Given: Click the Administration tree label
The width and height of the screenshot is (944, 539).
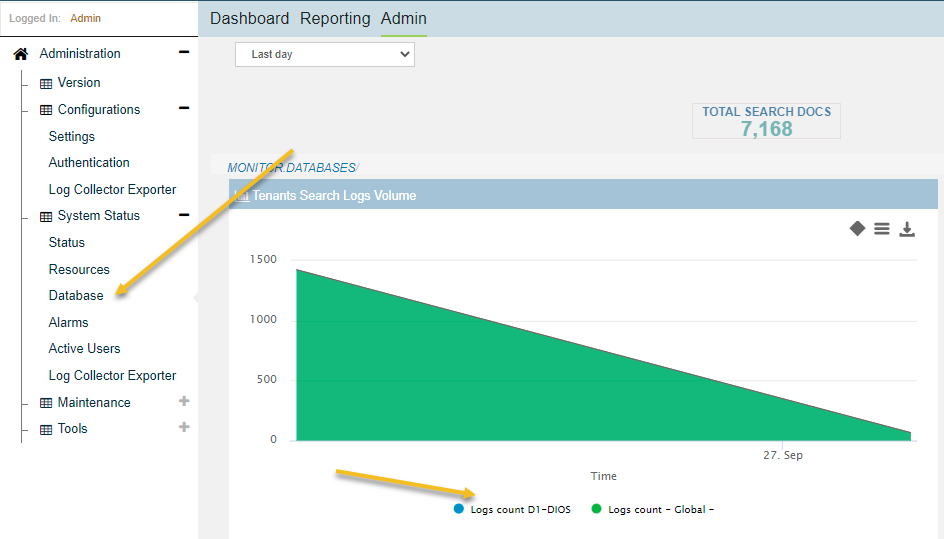Looking at the screenshot, I should [x=80, y=54].
